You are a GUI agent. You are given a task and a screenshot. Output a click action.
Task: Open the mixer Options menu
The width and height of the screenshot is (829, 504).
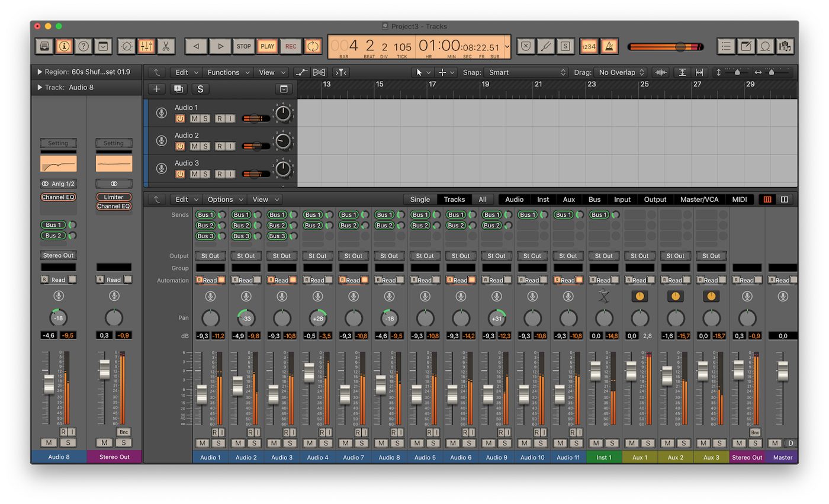click(x=225, y=200)
